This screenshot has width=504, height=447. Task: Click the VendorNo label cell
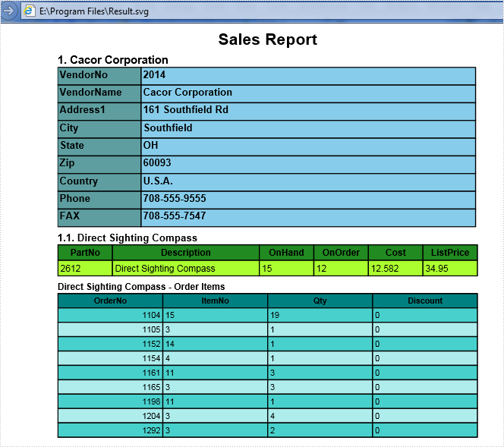[x=99, y=76]
